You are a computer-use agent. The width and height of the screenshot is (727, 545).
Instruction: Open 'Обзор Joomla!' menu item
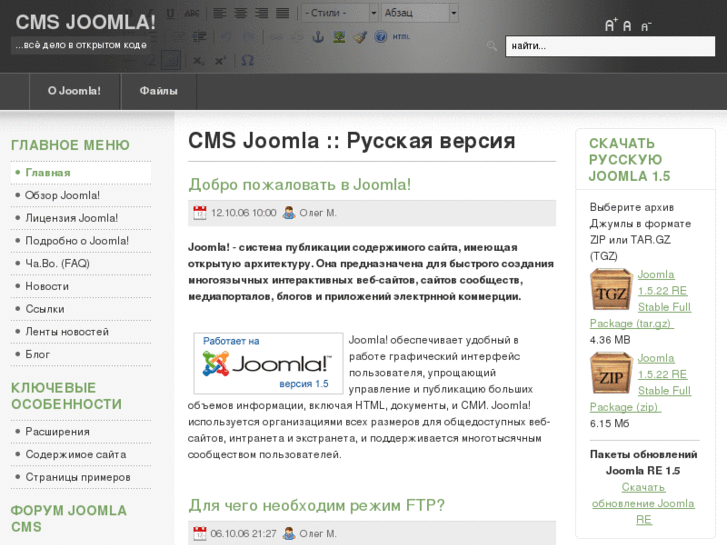(x=81, y=195)
